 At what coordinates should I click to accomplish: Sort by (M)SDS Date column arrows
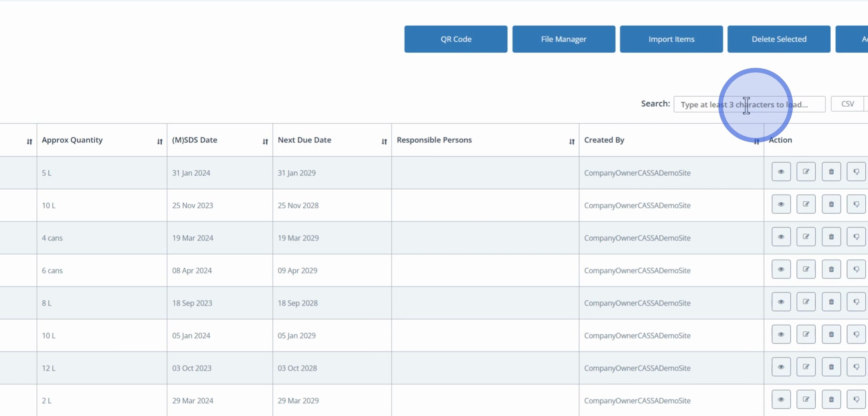265,142
